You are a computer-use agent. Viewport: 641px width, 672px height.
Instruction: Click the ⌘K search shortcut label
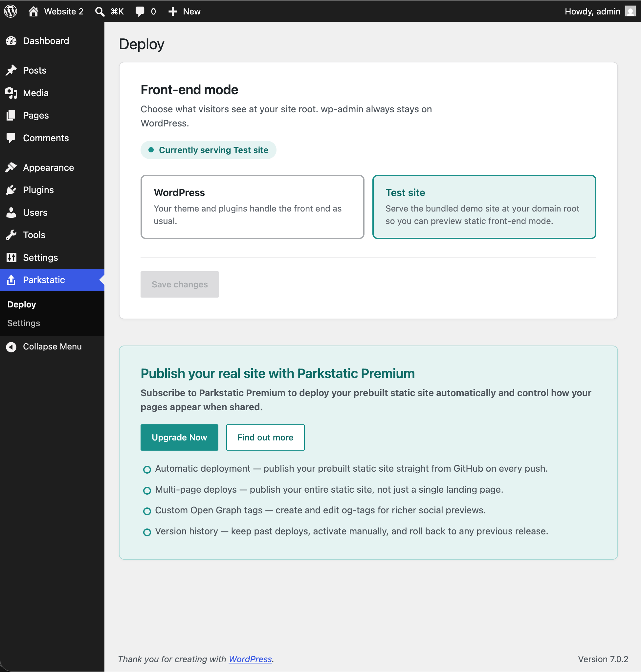[117, 11]
